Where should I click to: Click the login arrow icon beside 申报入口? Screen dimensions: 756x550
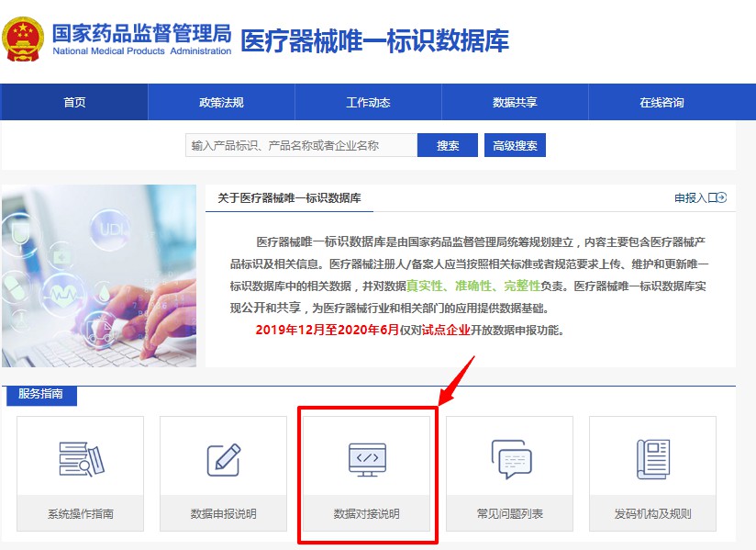721,197
